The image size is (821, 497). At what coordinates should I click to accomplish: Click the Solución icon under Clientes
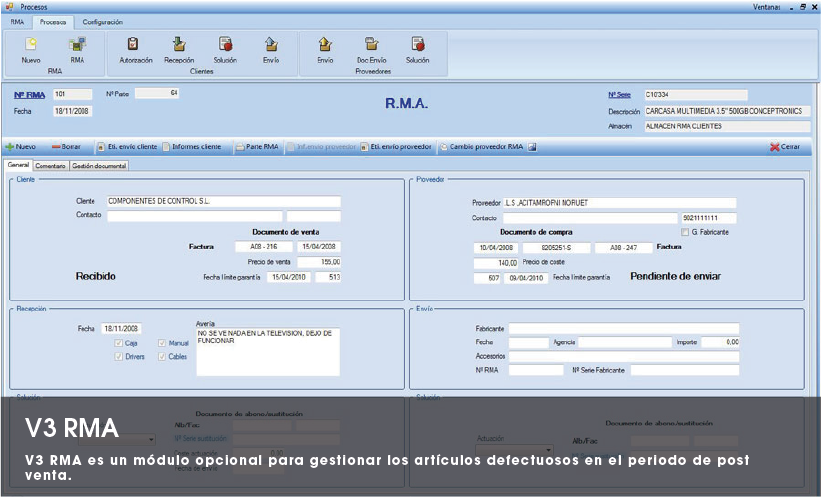(225, 48)
